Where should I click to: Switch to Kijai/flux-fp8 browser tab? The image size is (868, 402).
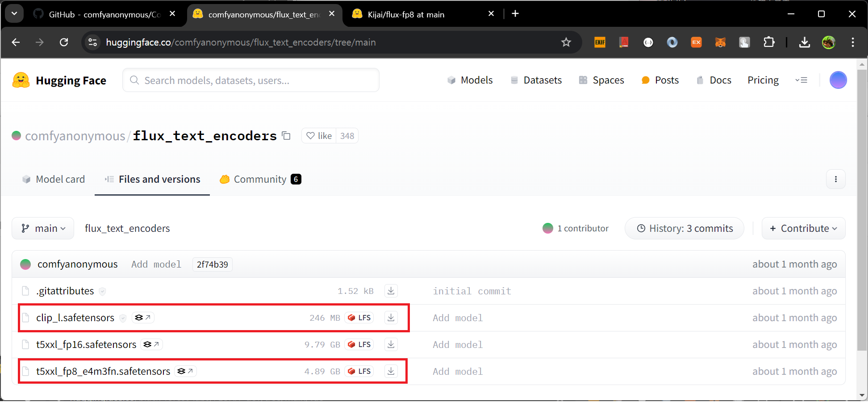tap(406, 15)
